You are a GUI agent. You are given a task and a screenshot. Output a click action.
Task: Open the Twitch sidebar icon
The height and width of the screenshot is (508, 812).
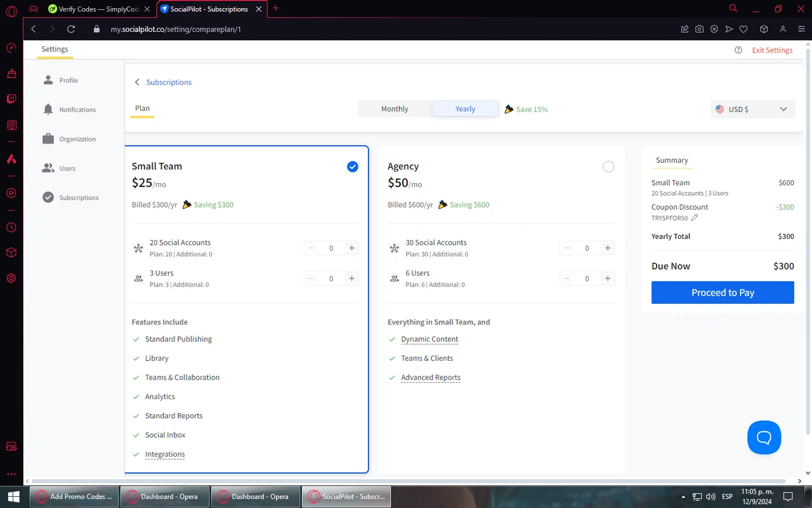[x=11, y=99]
